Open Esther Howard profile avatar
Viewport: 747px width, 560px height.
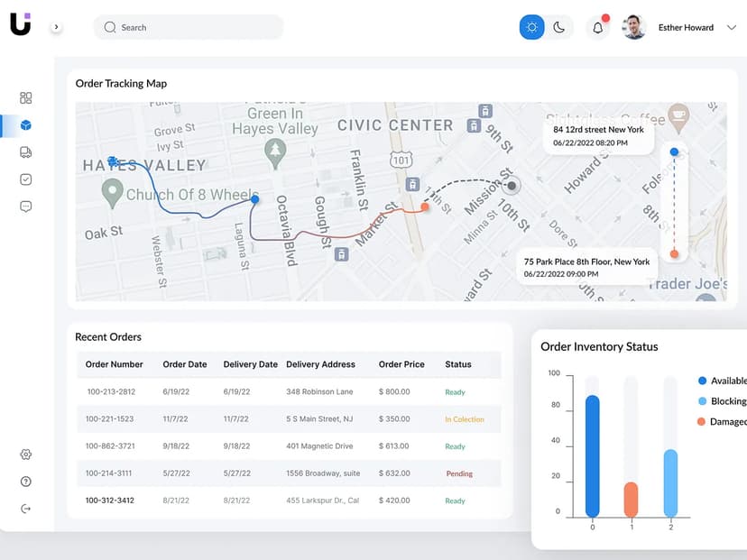(634, 27)
